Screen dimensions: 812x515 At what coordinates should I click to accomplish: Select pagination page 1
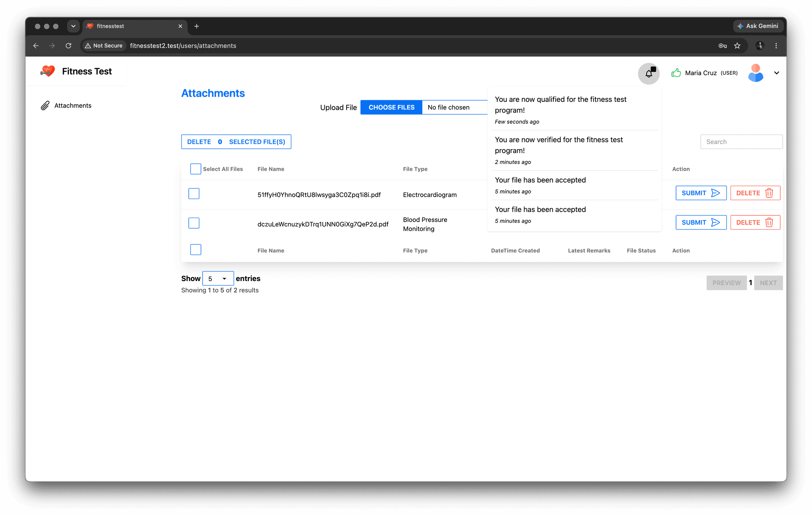pos(751,283)
